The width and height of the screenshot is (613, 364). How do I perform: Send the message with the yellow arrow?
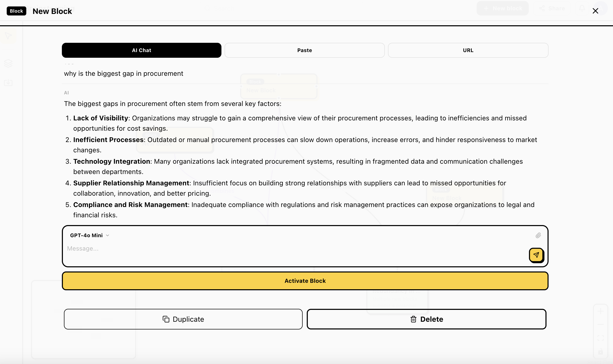tap(536, 255)
